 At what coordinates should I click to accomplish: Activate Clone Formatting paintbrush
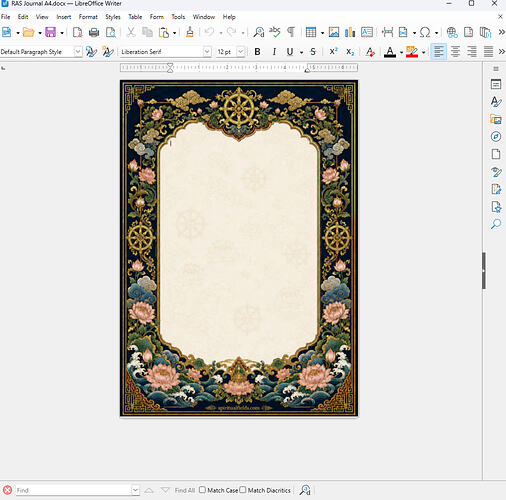pyautogui.click(x=190, y=32)
